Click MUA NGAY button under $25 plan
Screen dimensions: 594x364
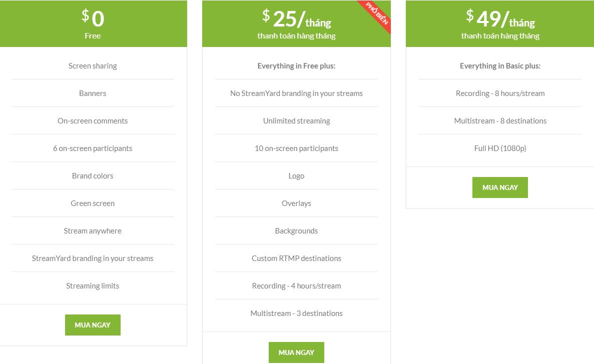pyautogui.click(x=296, y=352)
